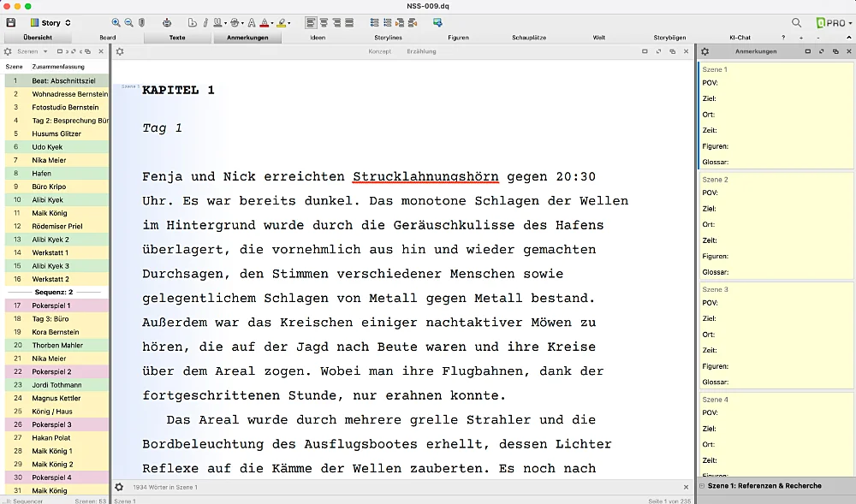Select scene 6 Udo Kyek
This screenshot has width=856, height=504.
[x=56, y=146]
